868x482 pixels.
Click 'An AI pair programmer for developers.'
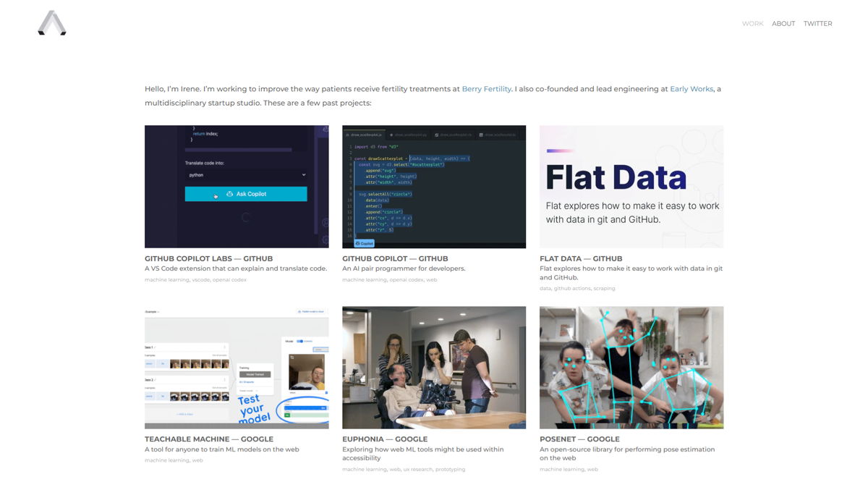[404, 269]
